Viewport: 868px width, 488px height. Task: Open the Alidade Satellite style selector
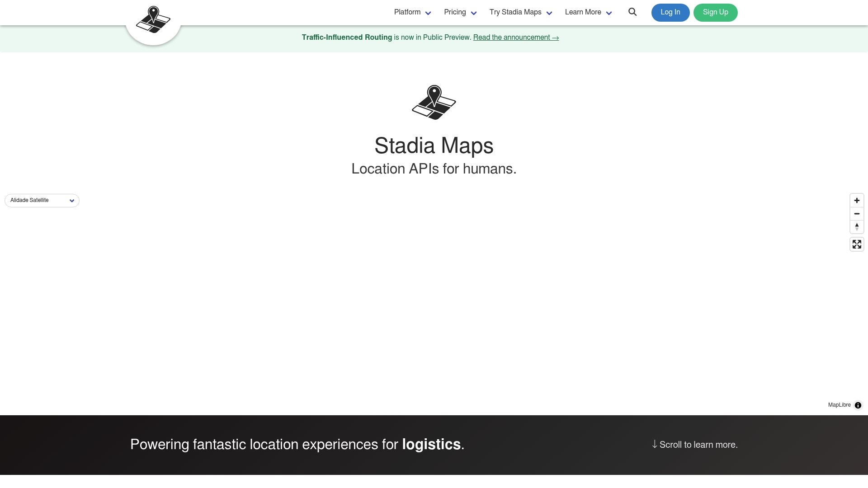(x=42, y=200)
